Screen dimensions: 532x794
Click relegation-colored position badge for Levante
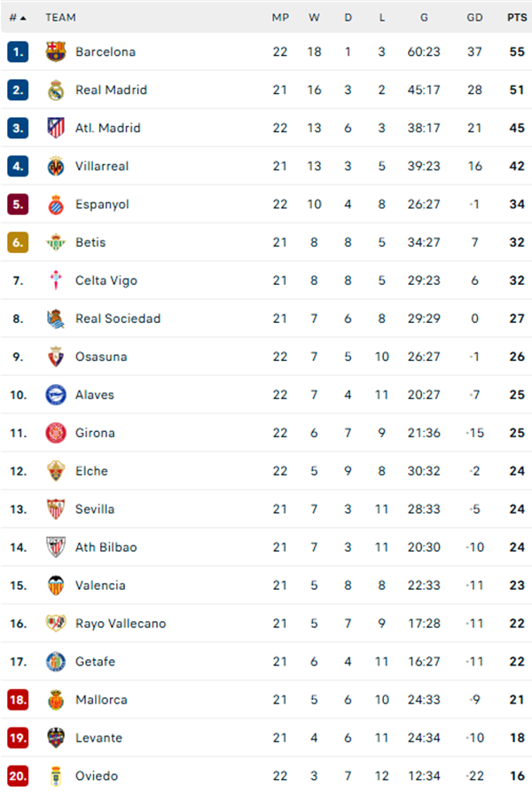click(x=20, y=737)
